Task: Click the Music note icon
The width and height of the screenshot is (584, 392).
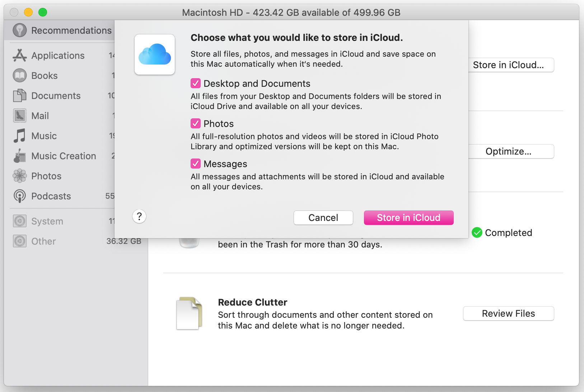Action: point(20,136)
